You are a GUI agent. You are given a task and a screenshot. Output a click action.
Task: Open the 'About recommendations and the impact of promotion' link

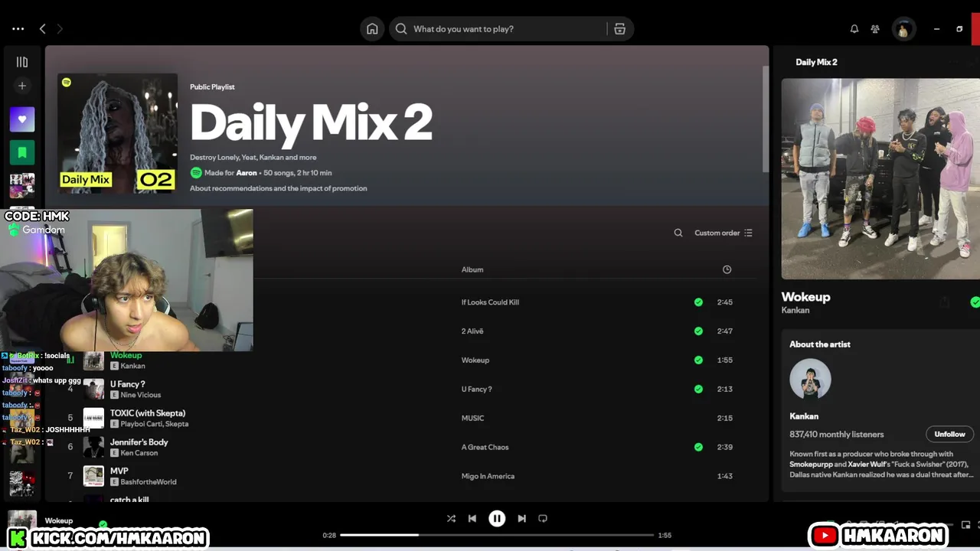[279, 188]
